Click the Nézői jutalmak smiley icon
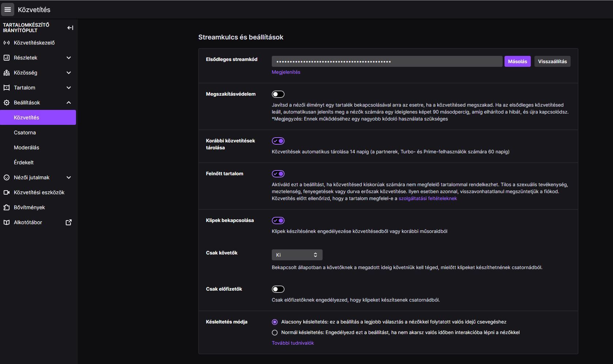The height and width of the screenshot is (364, 613). pos(6,177)
